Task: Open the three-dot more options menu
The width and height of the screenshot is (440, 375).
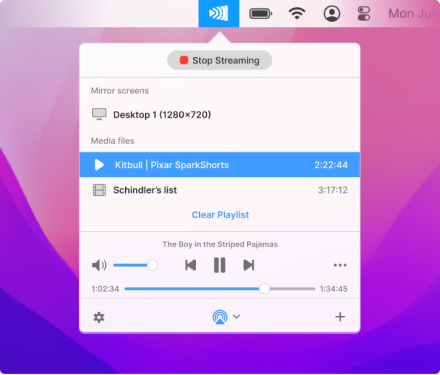Action: (340, 265)
